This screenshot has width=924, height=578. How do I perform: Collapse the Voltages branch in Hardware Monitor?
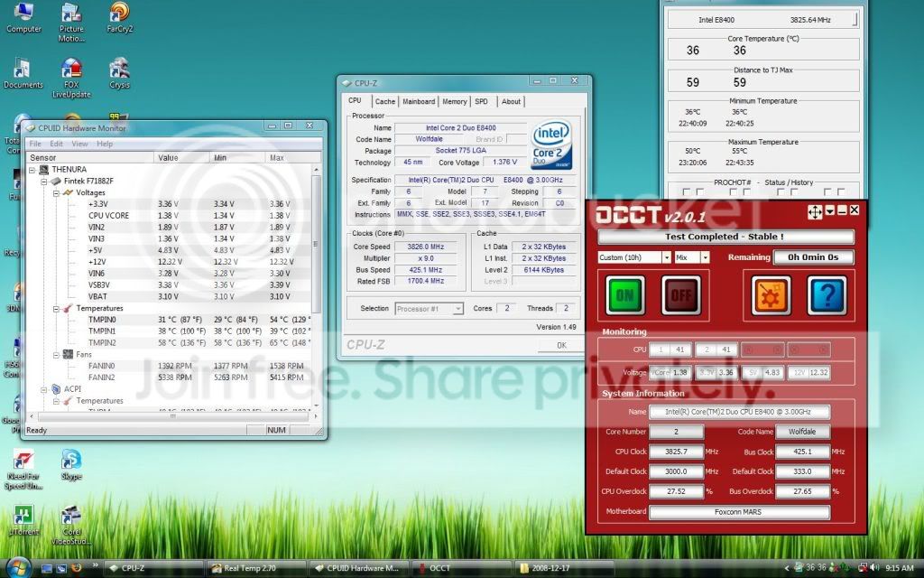point(56,193)
